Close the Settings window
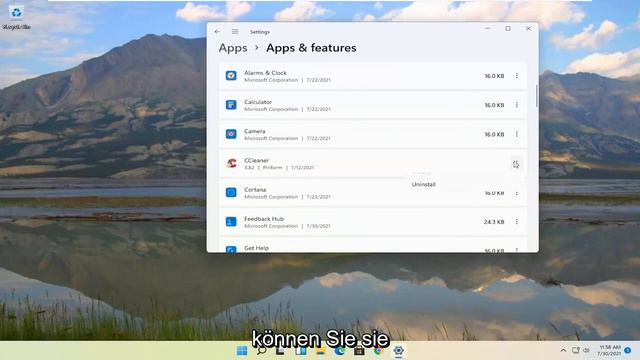 pos(528,29)
